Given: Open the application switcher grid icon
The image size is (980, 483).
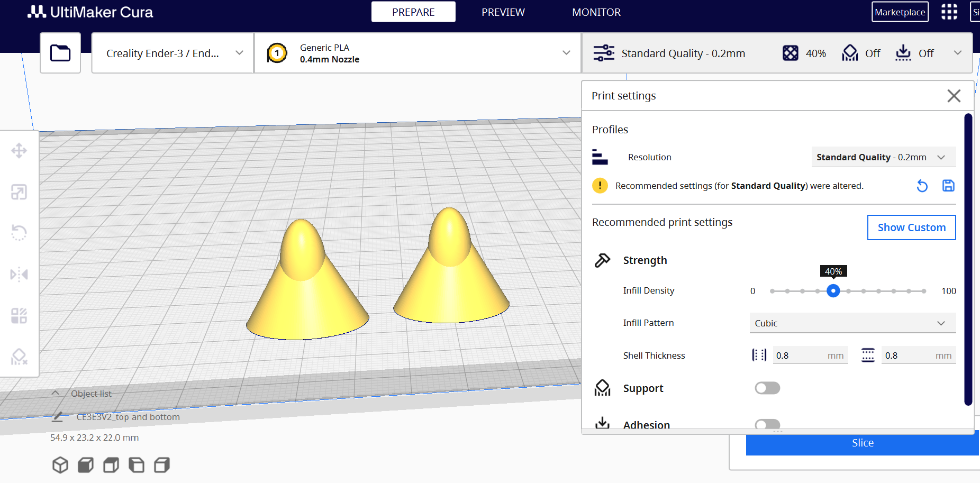Looking at the screenshot, I should click(949, 12).
